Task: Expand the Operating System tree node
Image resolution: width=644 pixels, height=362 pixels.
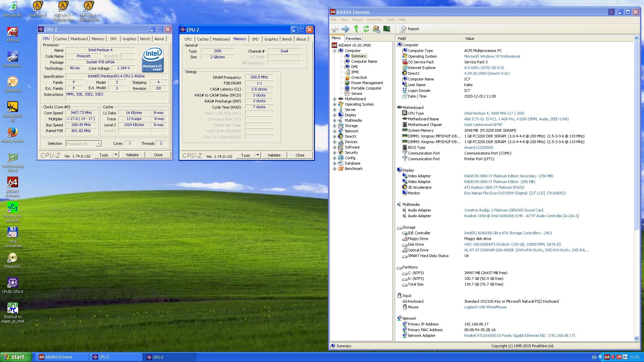Action: (x=334, y=104)
